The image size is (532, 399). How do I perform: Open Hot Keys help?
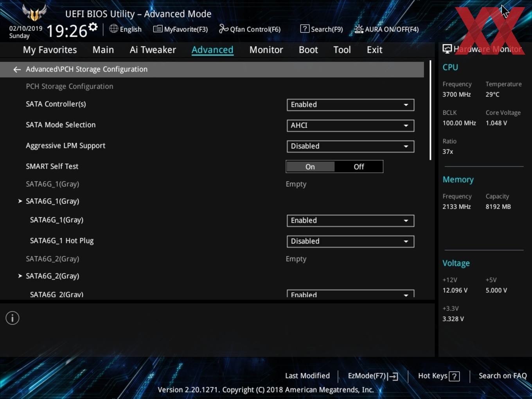click(x=439, y=376)
